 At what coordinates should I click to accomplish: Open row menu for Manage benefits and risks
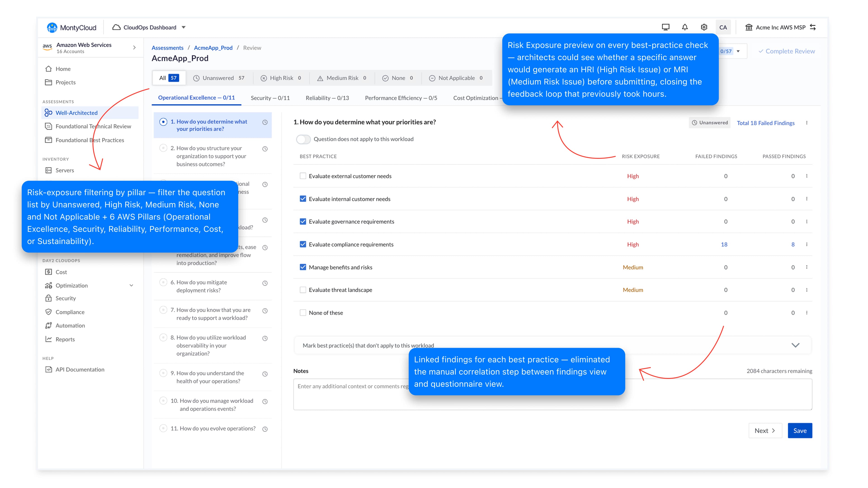click(807, 267)
